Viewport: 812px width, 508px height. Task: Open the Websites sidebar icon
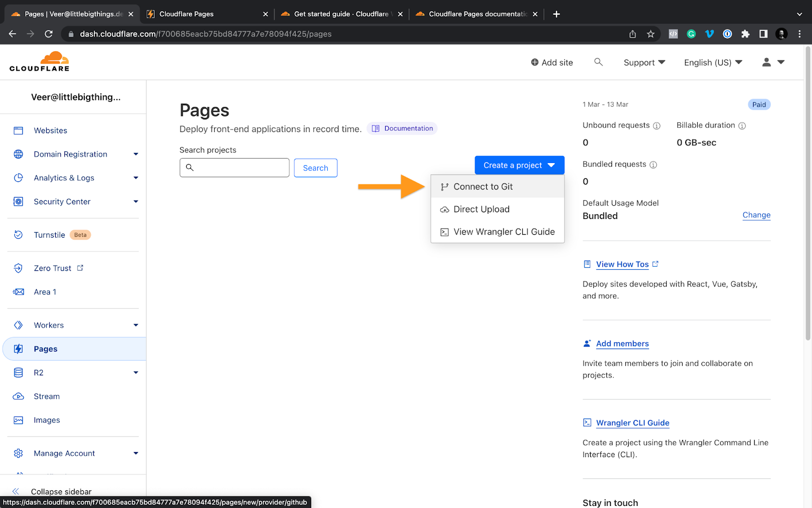[x=18, y=131]
